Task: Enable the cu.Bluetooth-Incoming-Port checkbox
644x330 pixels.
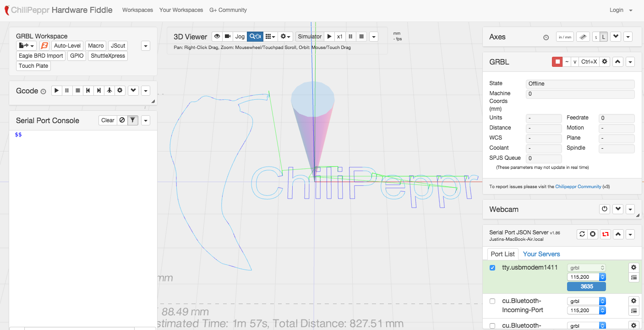Action: tap(492, 301)
